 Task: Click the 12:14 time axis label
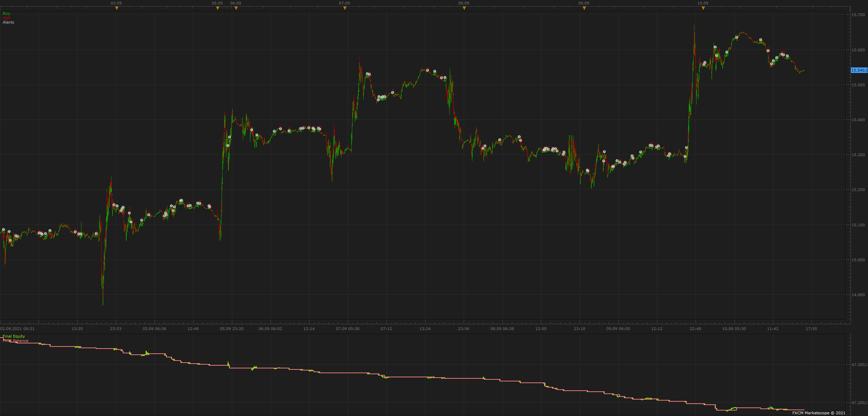[309, 329]
